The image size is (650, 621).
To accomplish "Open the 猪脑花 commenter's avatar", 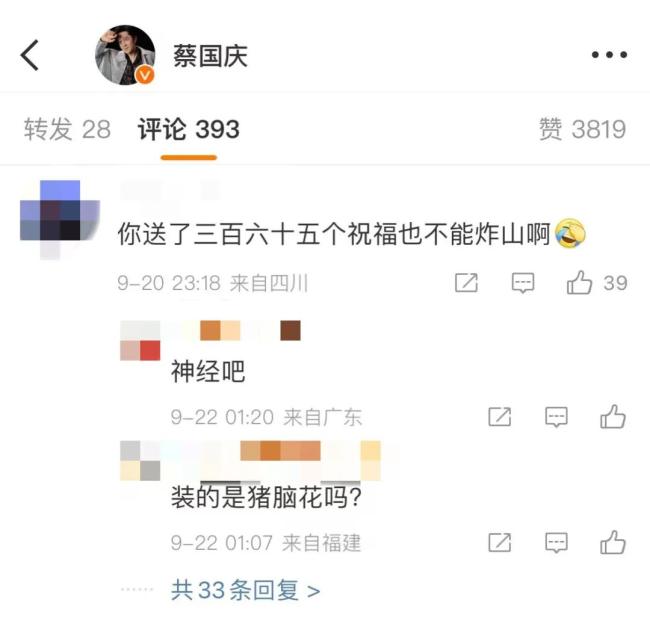I will [140, 461].
